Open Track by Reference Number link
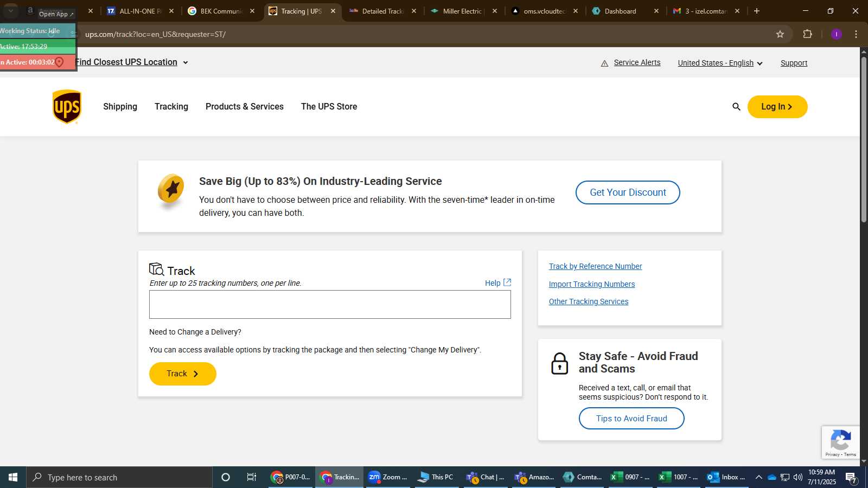This screenshot has width=868, height=488. coord(595,266)
